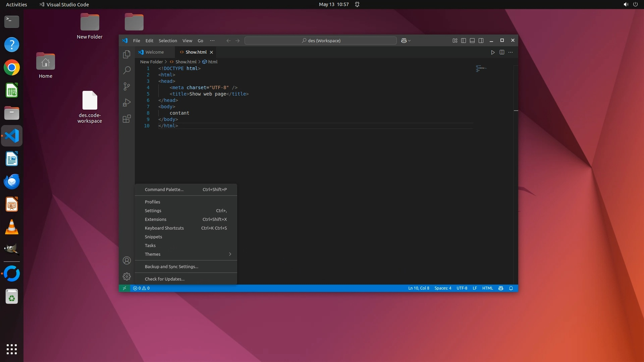The height and width of the screenshot is (362, 644).
Task: Click the notifications bell in the status bar
Action: pyautogui.click(x=511, y=288)
